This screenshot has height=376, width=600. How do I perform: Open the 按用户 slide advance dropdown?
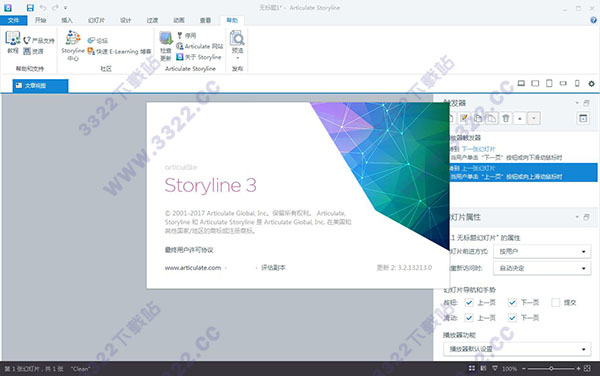click(x=542, y=251)
